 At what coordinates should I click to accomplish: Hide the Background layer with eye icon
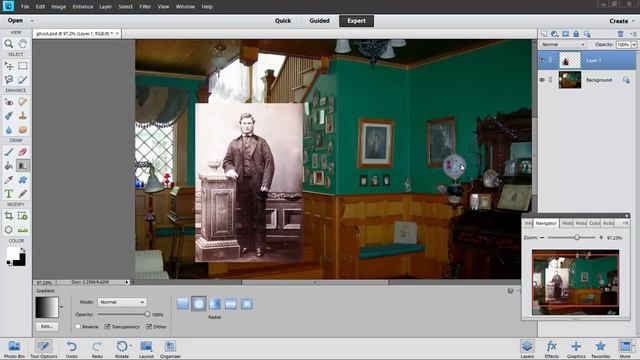pos(542,80)
